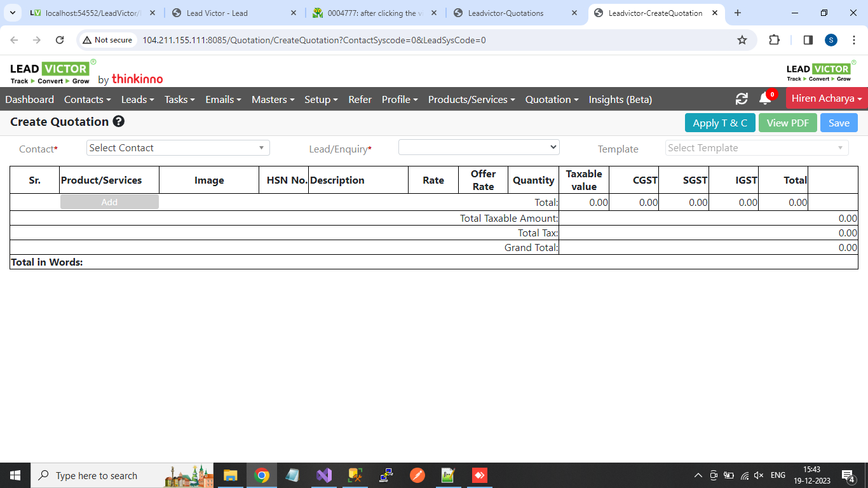Screen dimensions: 868x488
Task: Click Refer in the navbar
Action: click(360, 99)
